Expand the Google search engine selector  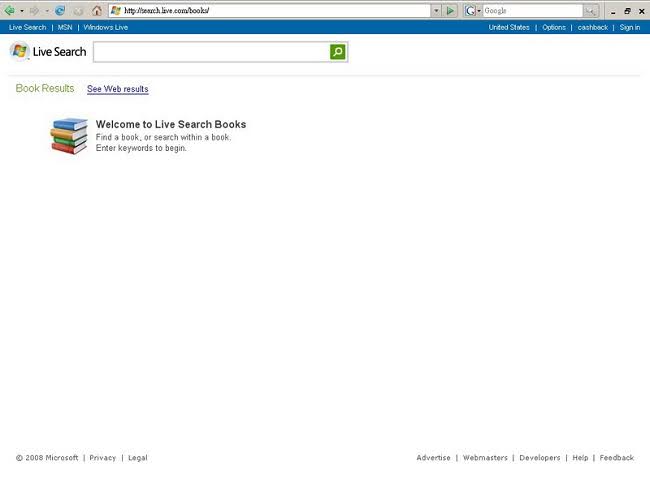click(x=478, y=10)
